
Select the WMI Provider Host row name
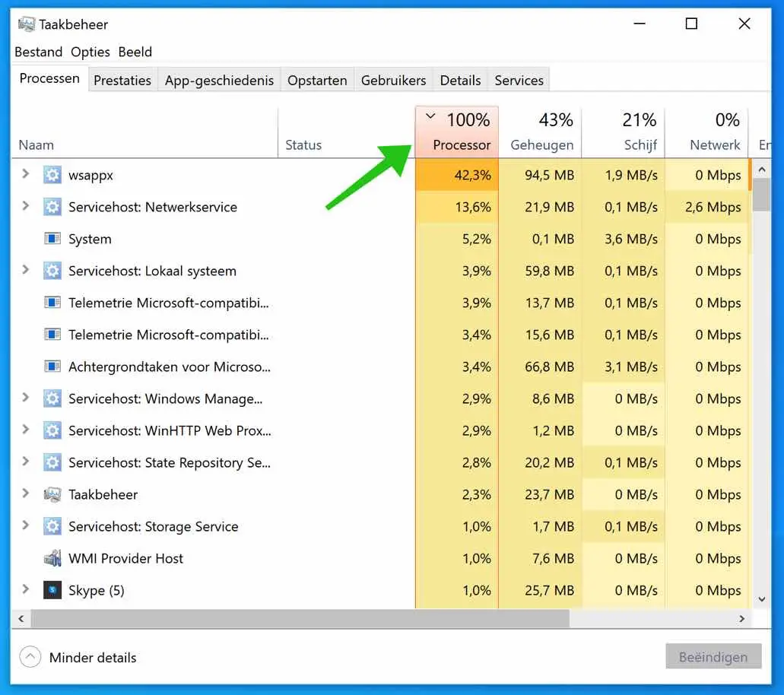pos(126,558)
